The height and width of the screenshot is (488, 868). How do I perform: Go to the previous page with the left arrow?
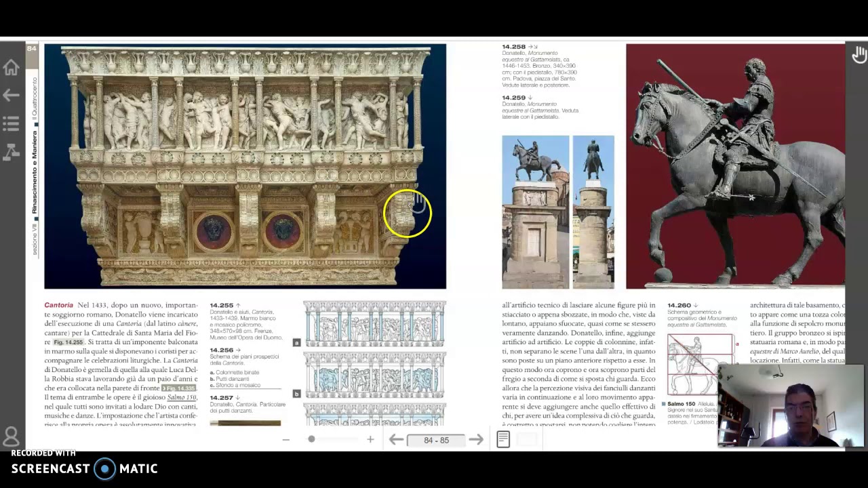(396, 440)
